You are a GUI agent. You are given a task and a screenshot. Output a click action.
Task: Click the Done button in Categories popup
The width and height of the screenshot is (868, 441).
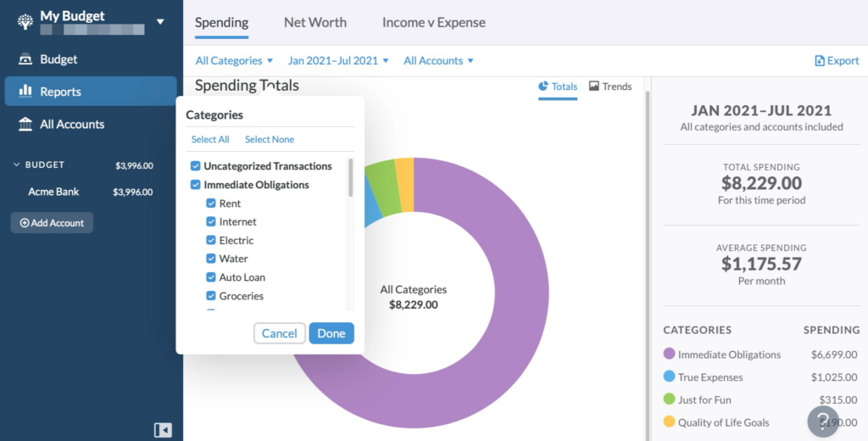click(x=331, y=333)
